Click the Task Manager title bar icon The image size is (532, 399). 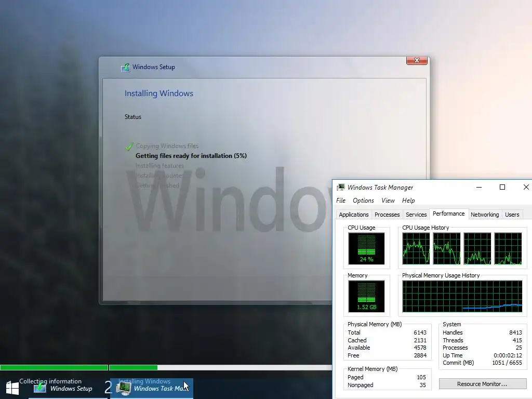click(341, 187)
